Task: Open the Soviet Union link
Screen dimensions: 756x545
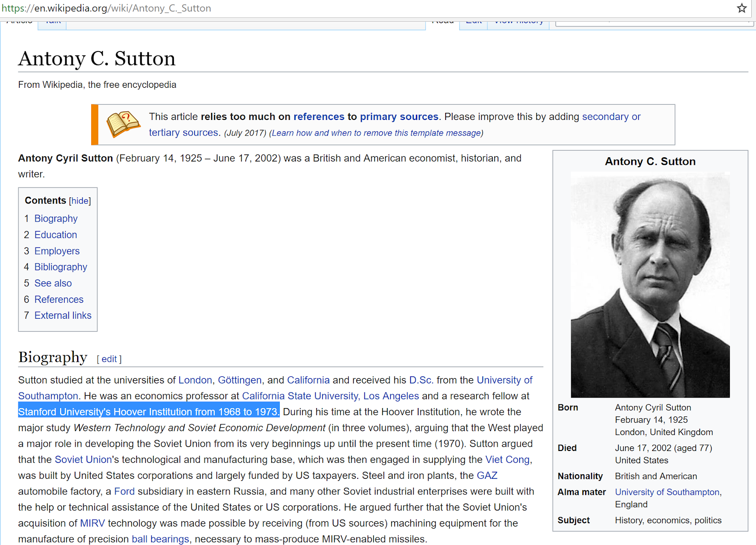Action: point(83,460)
